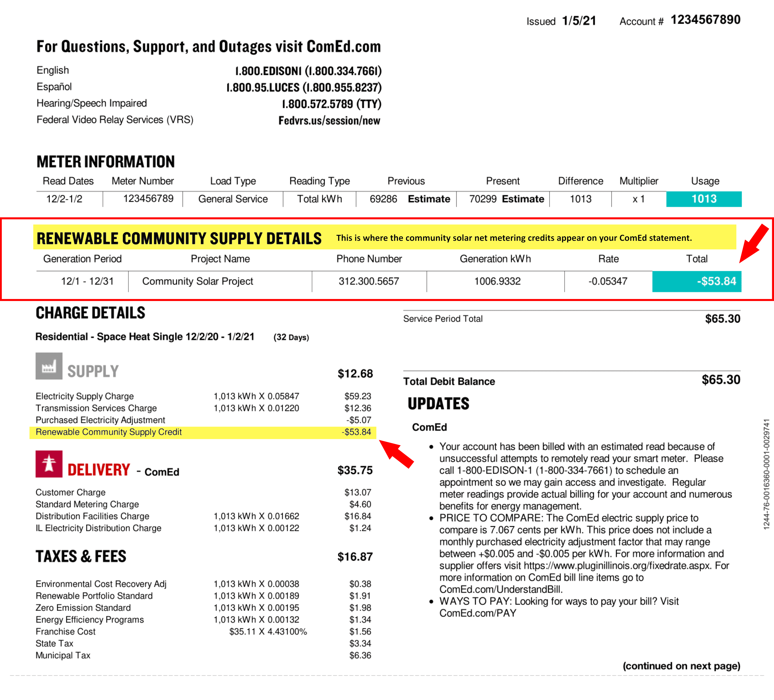
Task: Click the gray Supply factory icon
Action: pyautogui.click(x=49, y=366)
